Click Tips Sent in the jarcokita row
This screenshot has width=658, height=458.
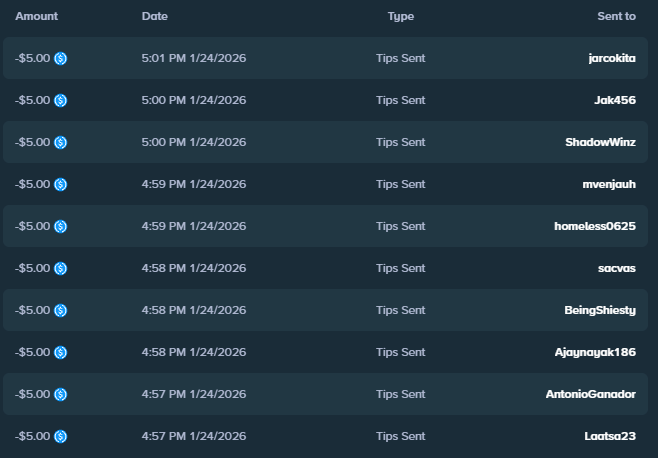(x=401, y=58)
